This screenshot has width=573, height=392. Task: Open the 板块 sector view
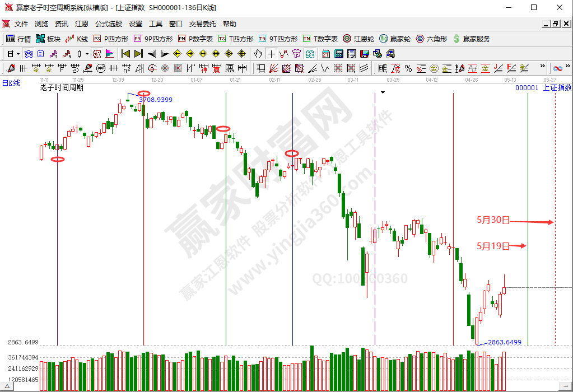click(x=48, y=39)
